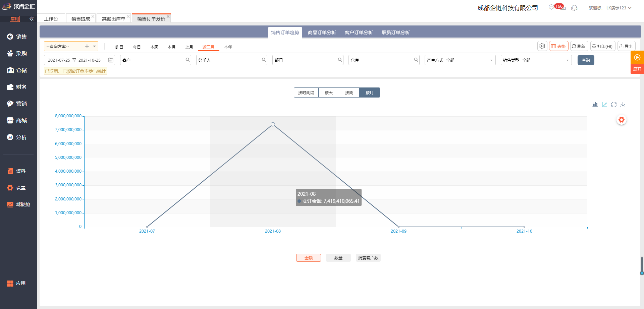
Task: Click the chart restore/refresh icon
Action: [x=613, y=105]
